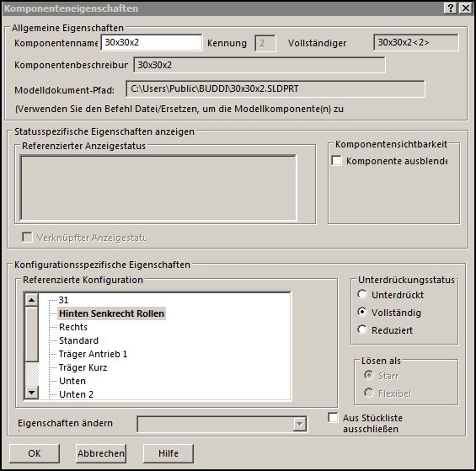Pick the Träger Kurz configuration

[83, 367]
